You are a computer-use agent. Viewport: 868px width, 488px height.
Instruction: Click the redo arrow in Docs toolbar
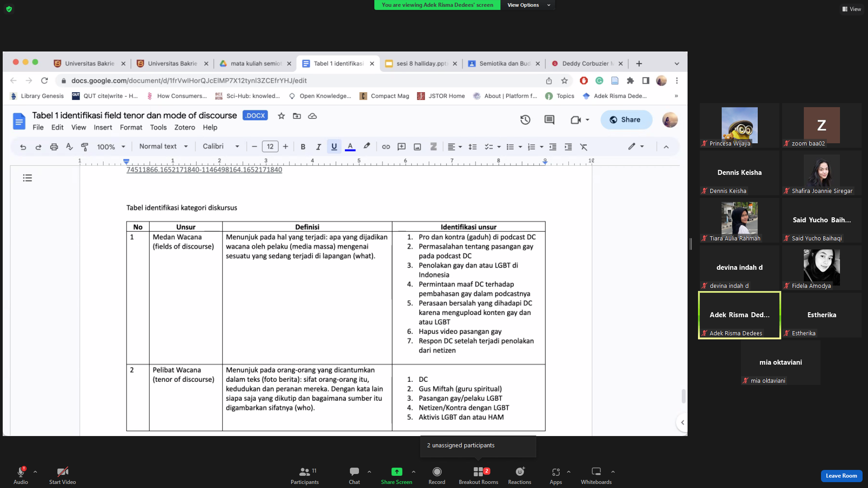(38, 147)
